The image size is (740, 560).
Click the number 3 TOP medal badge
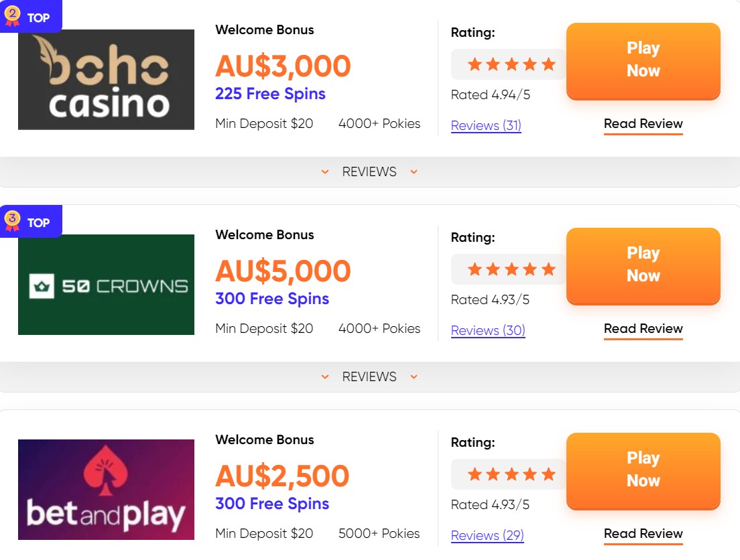(x=31, y=221)
